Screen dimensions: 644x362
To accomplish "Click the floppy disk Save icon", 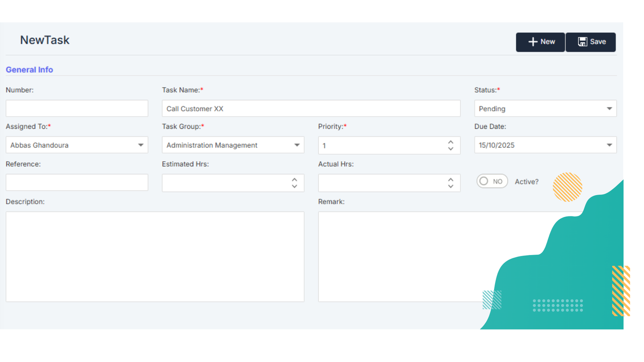I will pyautogui.click(x=582, y=42).
